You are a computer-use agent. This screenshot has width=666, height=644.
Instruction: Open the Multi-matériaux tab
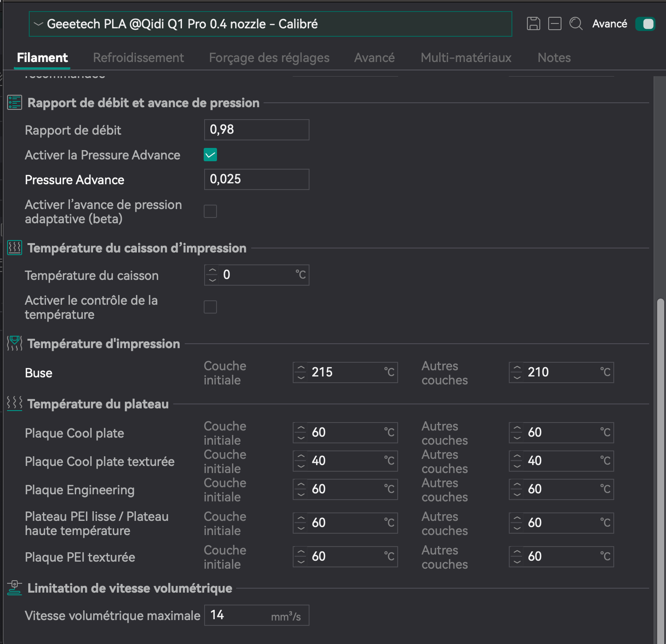(466, 58)
